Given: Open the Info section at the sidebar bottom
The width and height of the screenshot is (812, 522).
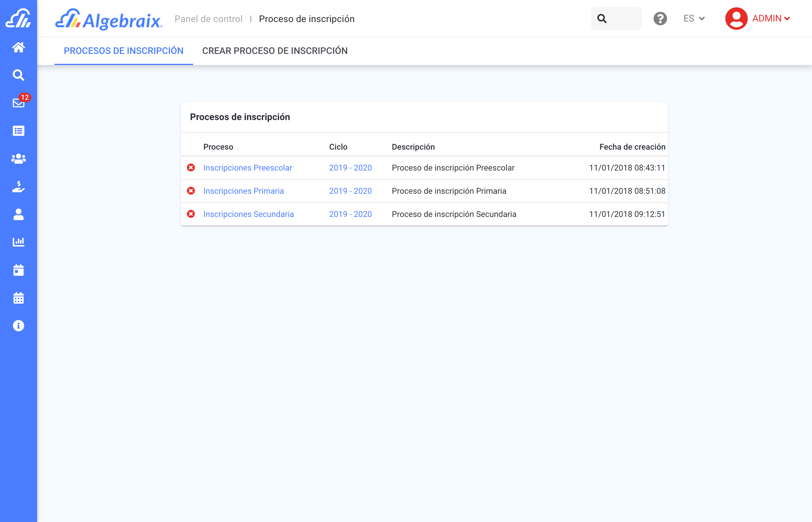Looking at the screenshot, I should click(19, 325).
